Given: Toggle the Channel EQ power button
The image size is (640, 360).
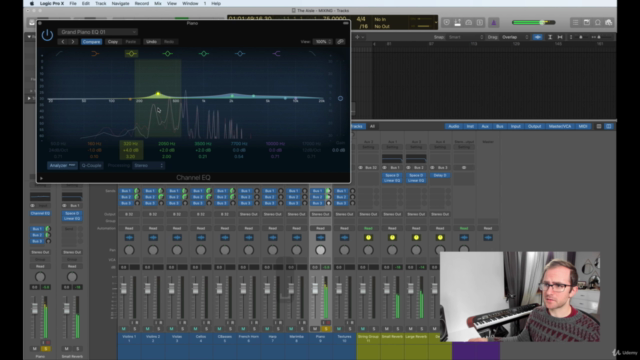Looking at the screenshot, I should point(47,35).
